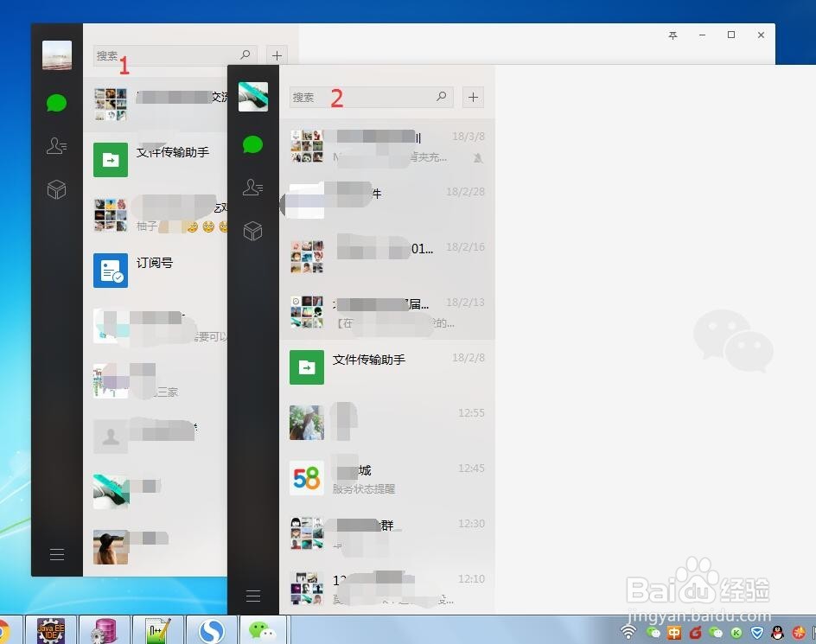Click the QQ penguin tray icon
The image size is (816, 644).
(x=777, y=633)
